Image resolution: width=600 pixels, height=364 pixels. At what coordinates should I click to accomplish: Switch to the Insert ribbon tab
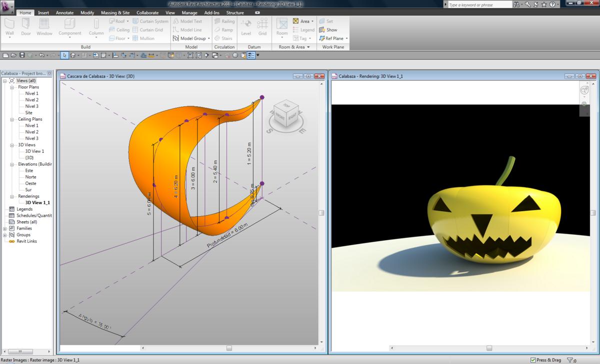[43, 12]
